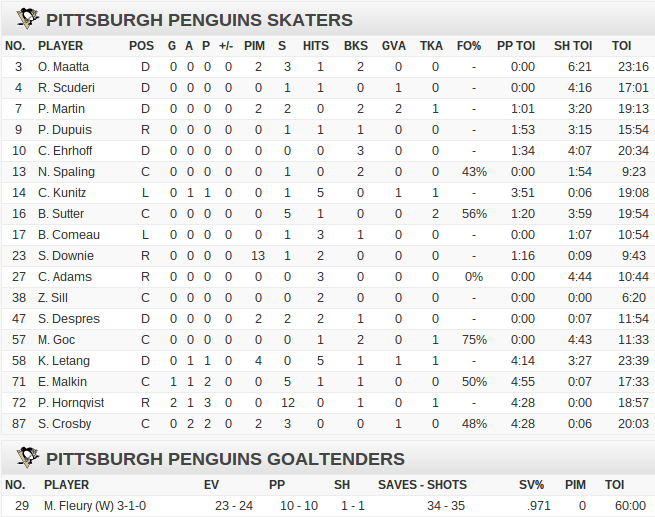Click the BKS column header
This screenshot has width=655, height=517.
pyautogui.click(x=356, y=46)
